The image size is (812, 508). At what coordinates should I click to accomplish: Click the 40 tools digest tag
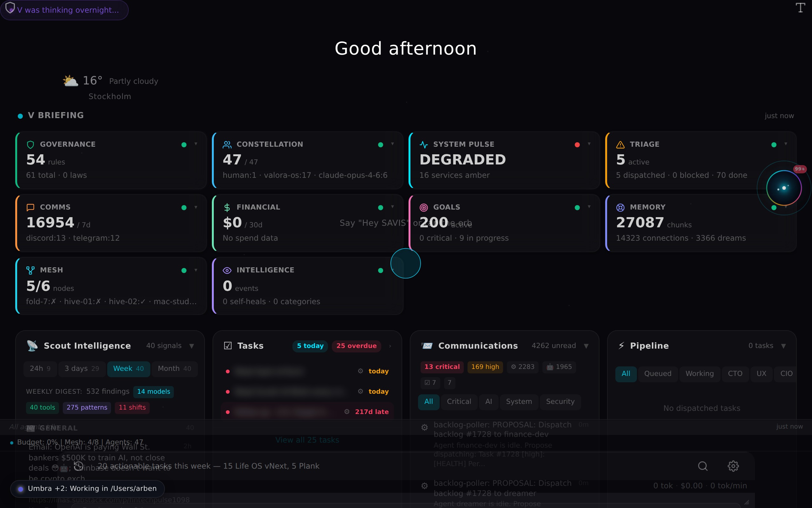42,408
